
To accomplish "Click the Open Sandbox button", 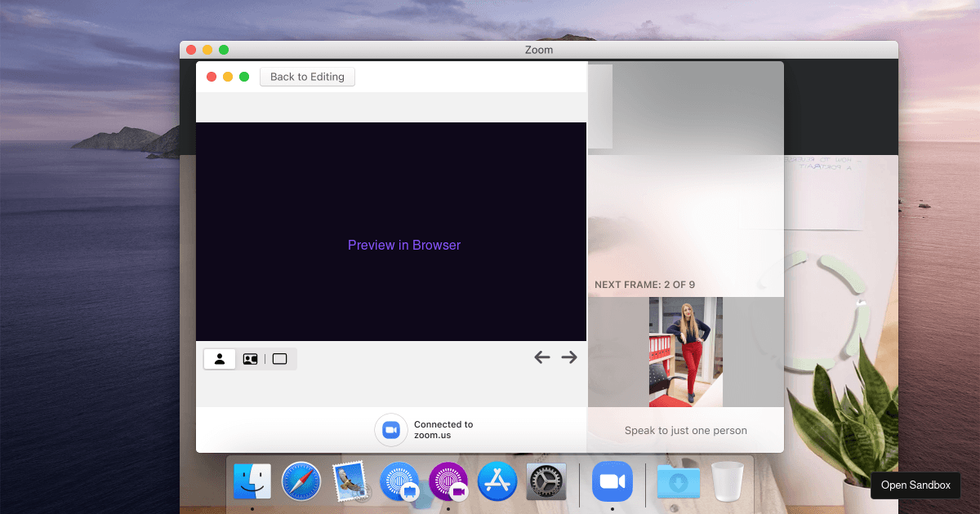I will [x=915, y=485].
